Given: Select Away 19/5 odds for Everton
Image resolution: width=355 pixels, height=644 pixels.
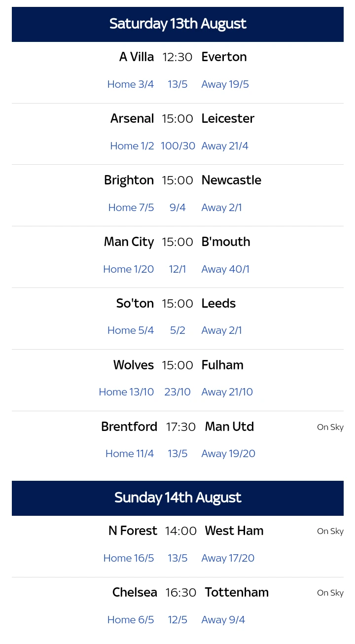Looking at the screenshot, I should 225,84.
